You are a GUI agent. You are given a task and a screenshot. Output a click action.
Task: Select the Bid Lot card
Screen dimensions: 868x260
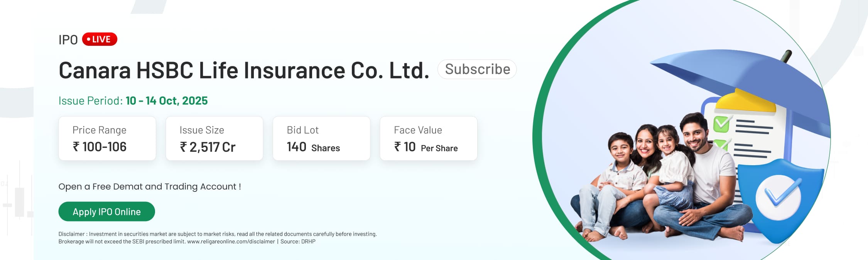point(321,138)
